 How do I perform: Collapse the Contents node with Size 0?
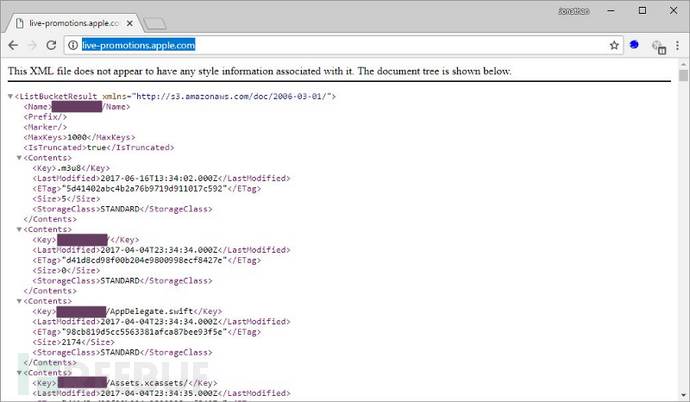pyautogui.click(x=19, y=229)
